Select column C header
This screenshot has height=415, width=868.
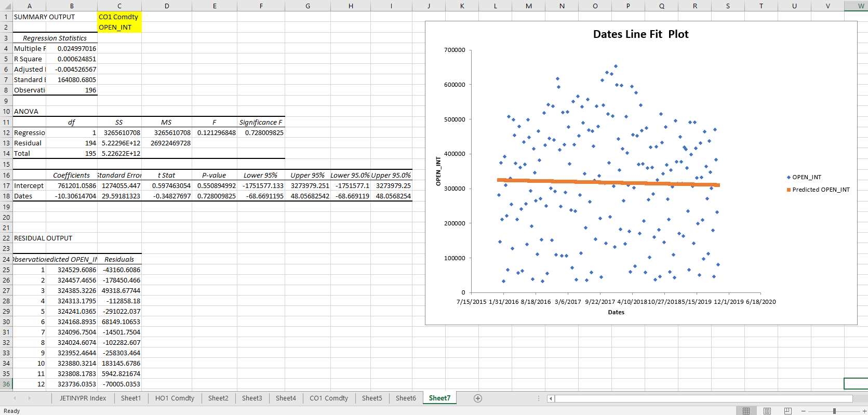pos(119,6)
